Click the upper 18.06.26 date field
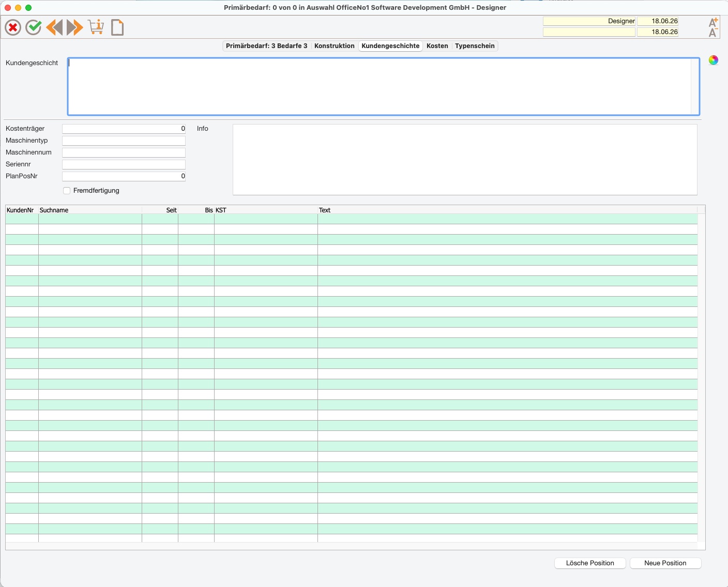 658,21
